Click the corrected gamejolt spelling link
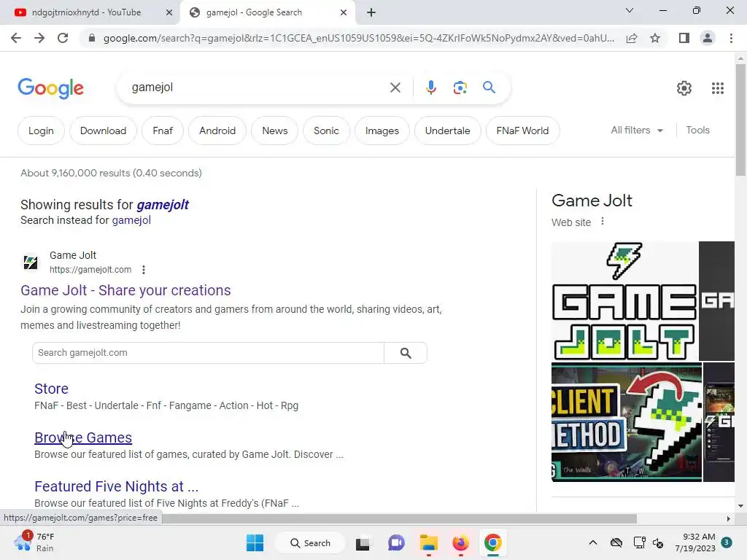747x560 pixels. coord(163,205)
